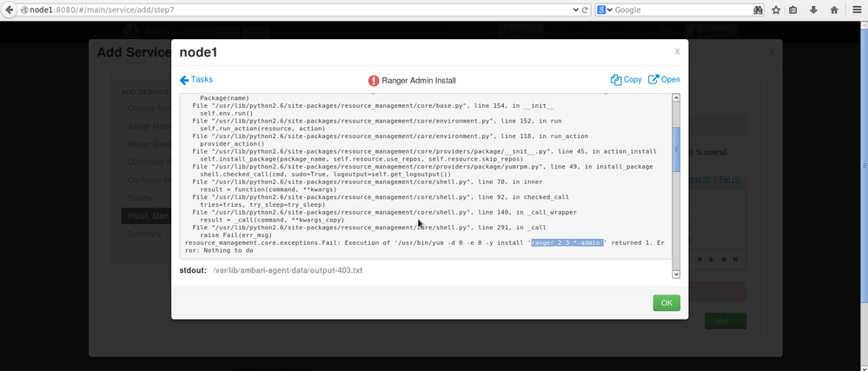Viewport: 868px width, 371px height.
Task: Return to Tasks list via back arrow
Action: click(196, 80)
